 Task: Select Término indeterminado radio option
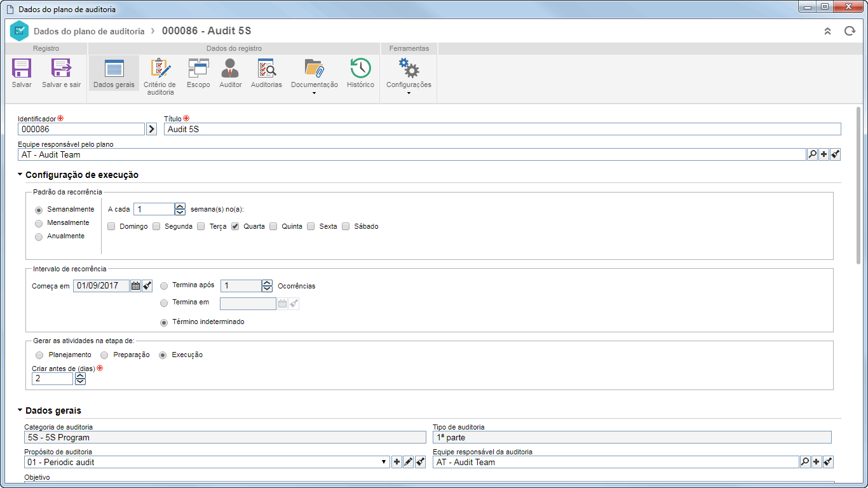(x=164, y=322)
